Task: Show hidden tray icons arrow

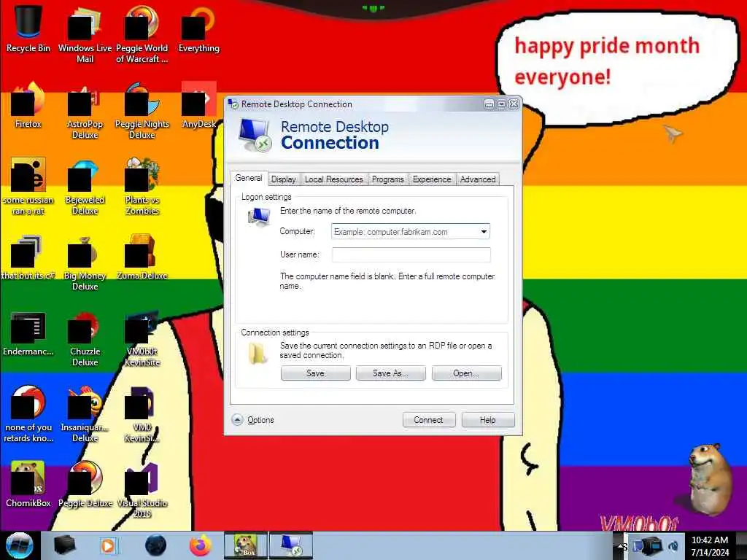Action: pos(621,545)
